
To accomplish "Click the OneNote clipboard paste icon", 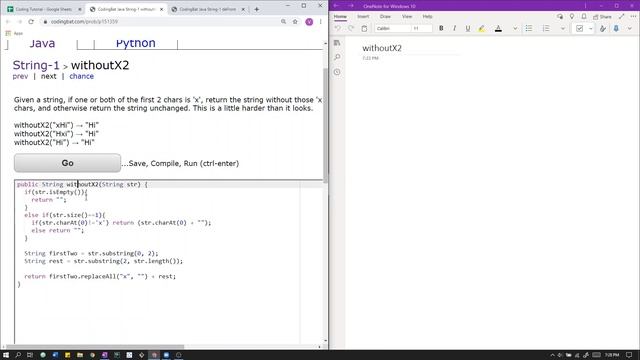I will 364,29.
